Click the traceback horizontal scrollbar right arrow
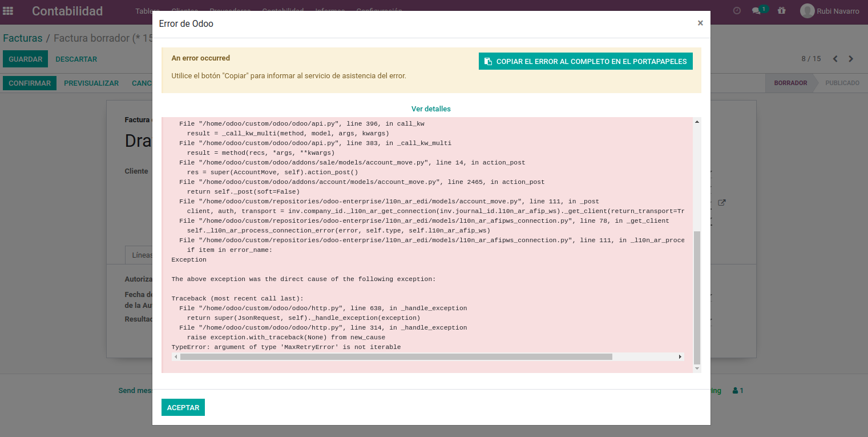The height and width of the screenshot is (437, 868). click(680, 357)
